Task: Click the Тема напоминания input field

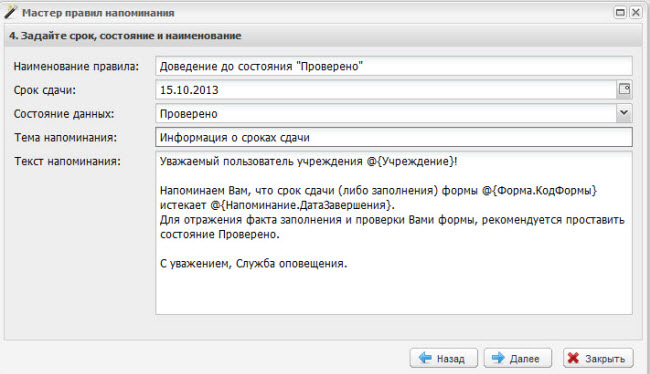Action: point(394,137)
